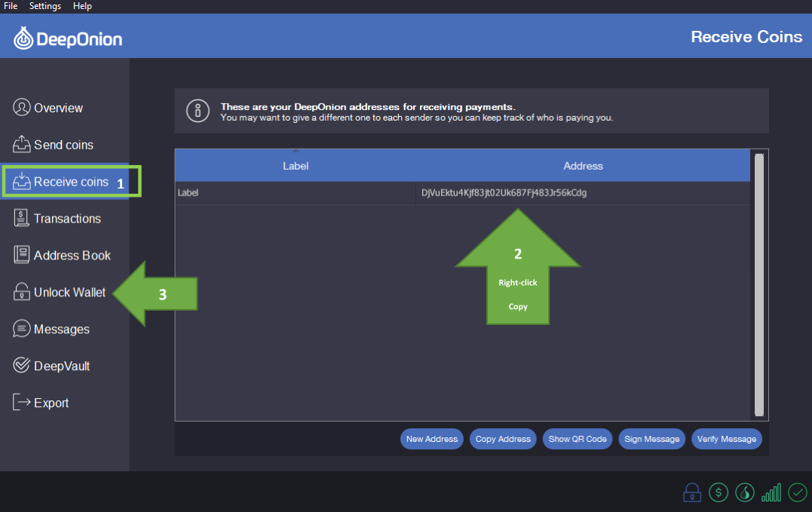The width and height of the screenshot is (812, 512).
Task: Go to Overview page
Action: coord(58,108)
